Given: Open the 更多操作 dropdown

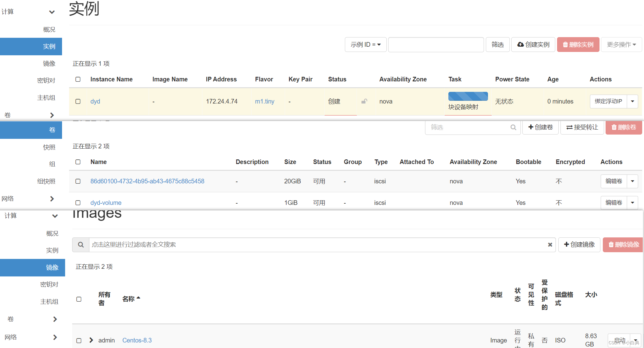Looking at the screenshot, I should click(x=621, y=45).
